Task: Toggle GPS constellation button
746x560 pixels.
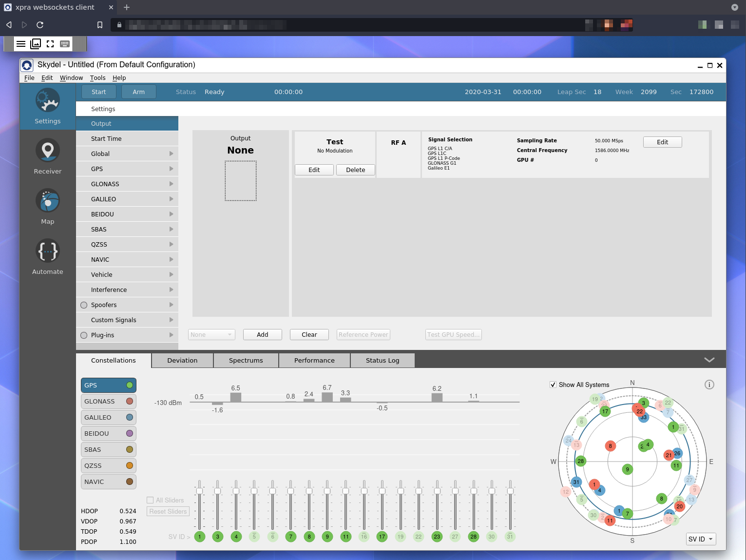Action: point(109,385)
